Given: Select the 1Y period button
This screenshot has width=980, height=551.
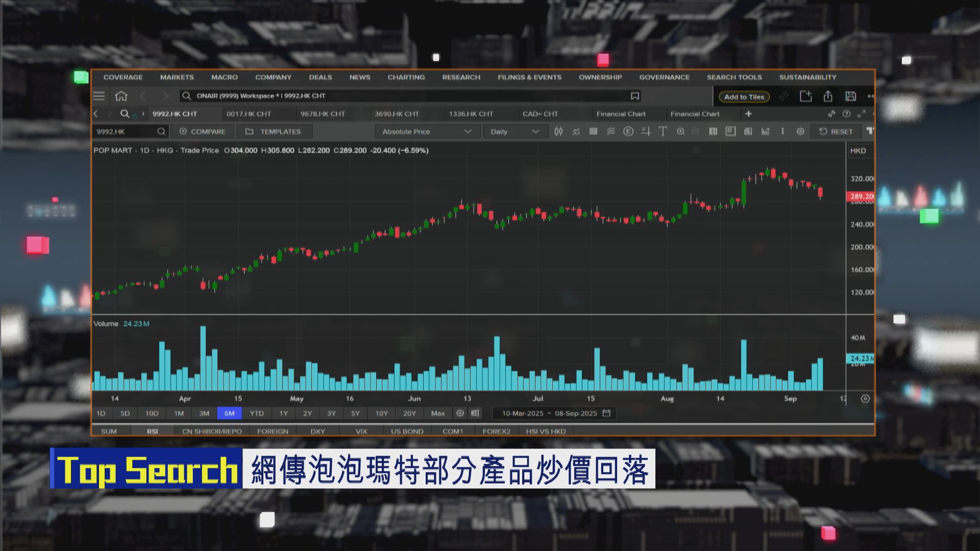Looking at the screenshot, I should click(283, 413).
